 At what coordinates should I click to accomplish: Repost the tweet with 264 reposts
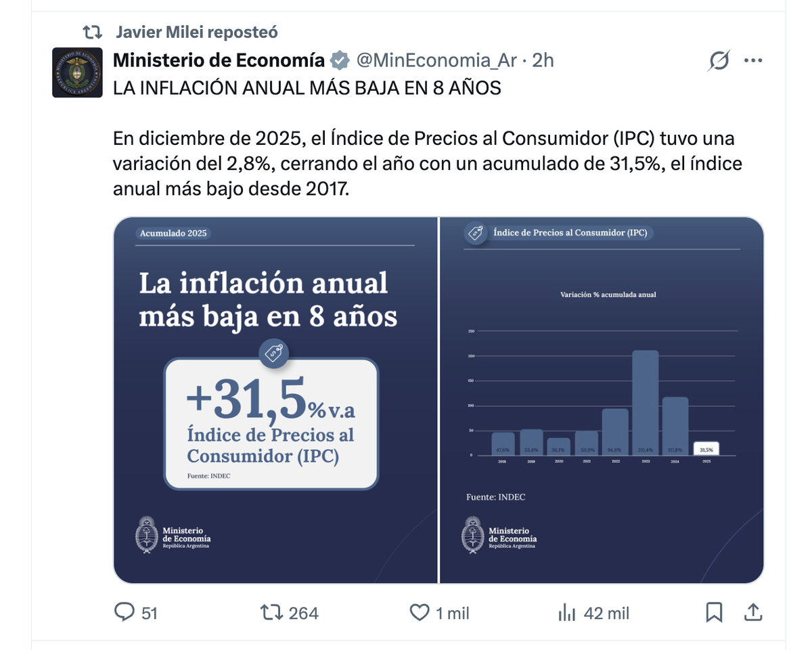pyautogui.click(x=272, y=613)
